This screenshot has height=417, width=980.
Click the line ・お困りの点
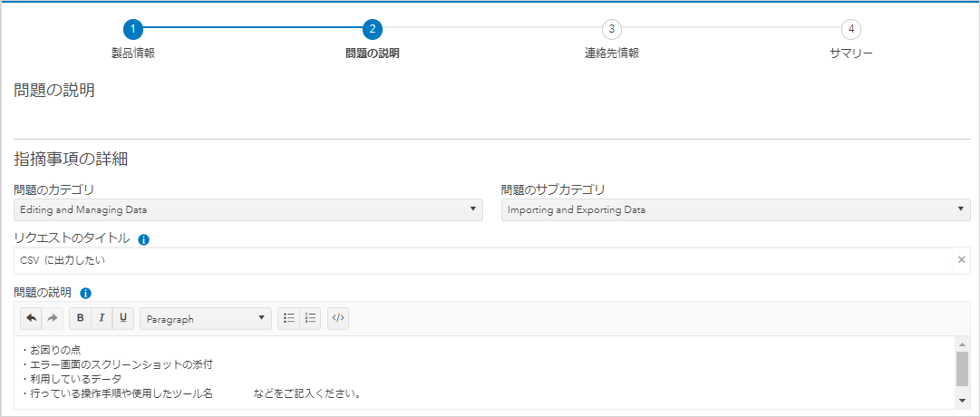point(51,350)
